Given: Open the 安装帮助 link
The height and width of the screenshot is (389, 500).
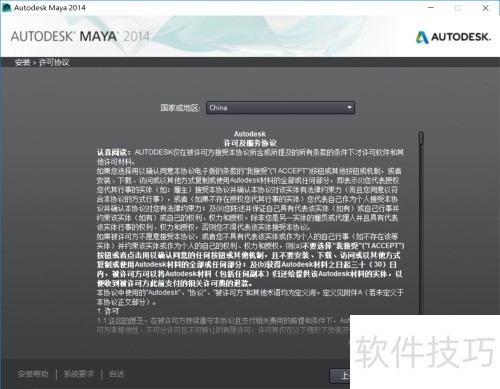Looking at the screenshot, I should (x=33, y=374).
